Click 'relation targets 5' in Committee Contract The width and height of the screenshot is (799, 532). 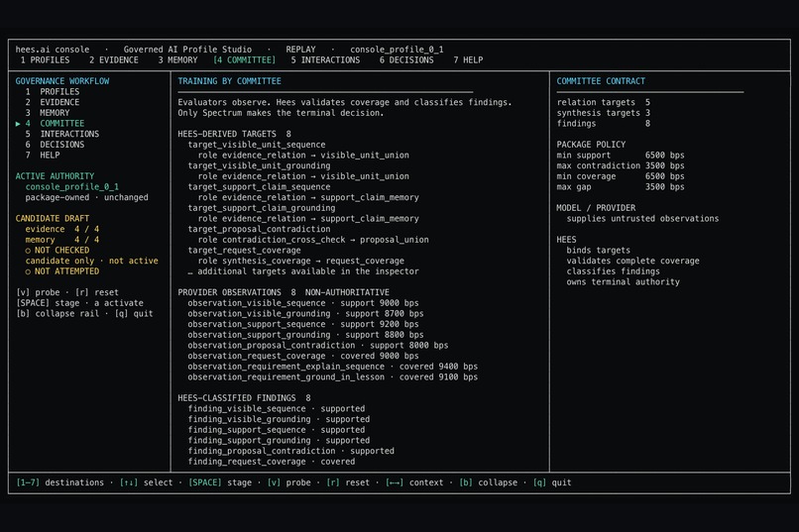(x=604, y=102)
